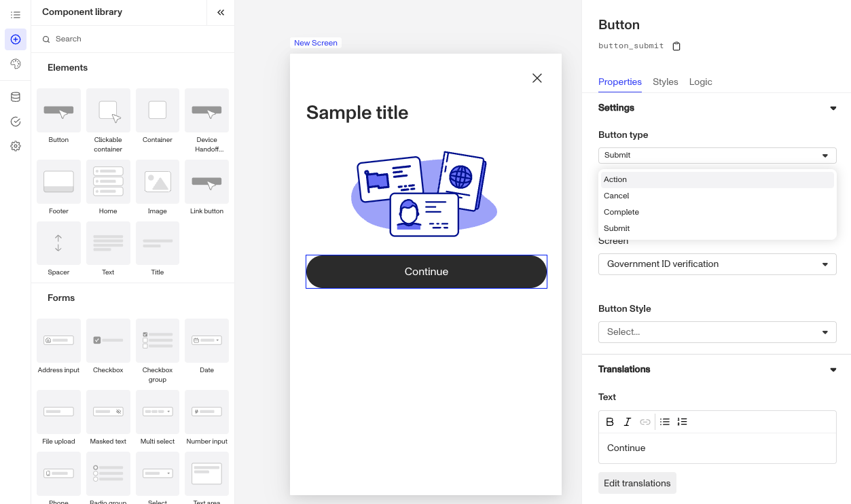This screenshot has width=851, height=504.
Task: Click the Continue text in translation editor
Action: pyautogui.click(x=626, y=448)
